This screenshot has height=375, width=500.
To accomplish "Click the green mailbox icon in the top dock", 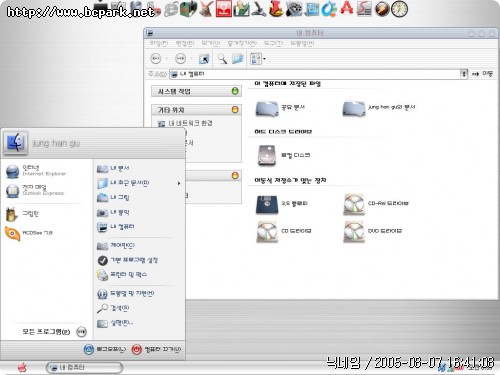I will [188, 8].
